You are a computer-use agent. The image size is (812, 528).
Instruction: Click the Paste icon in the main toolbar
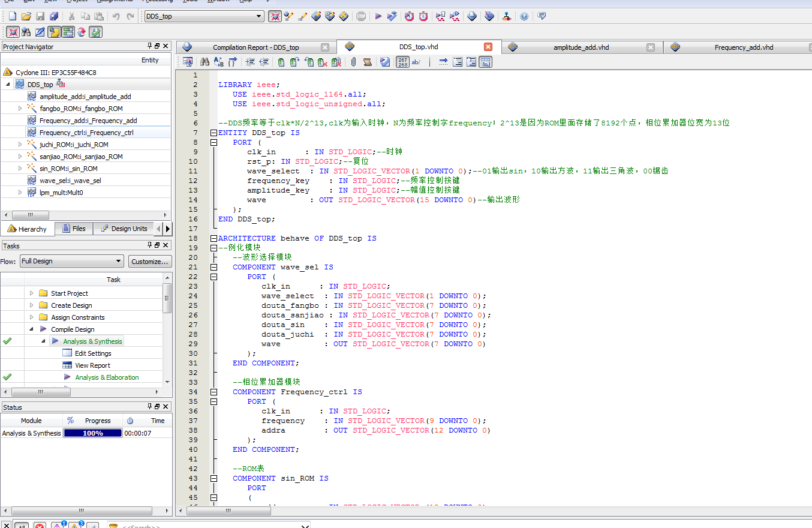pyautogui.click(x=98, y=16)
